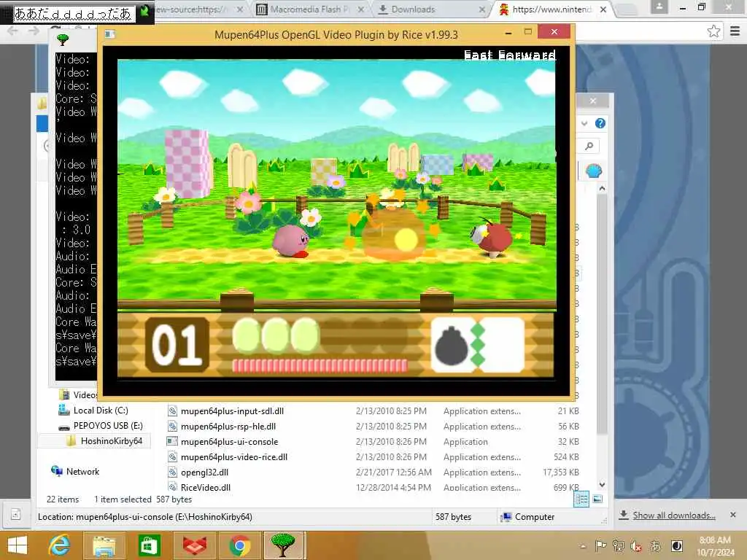
Task: Click 32 KB size of mupen64plus-ui-console
Action: (x=568, y=441)
